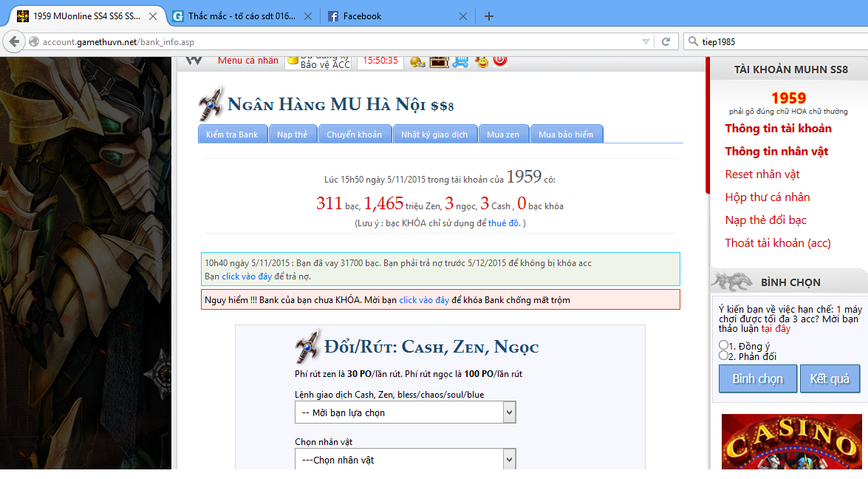
Task: Open the Kiểm tra Bank tab
Action: pos(232,134)
